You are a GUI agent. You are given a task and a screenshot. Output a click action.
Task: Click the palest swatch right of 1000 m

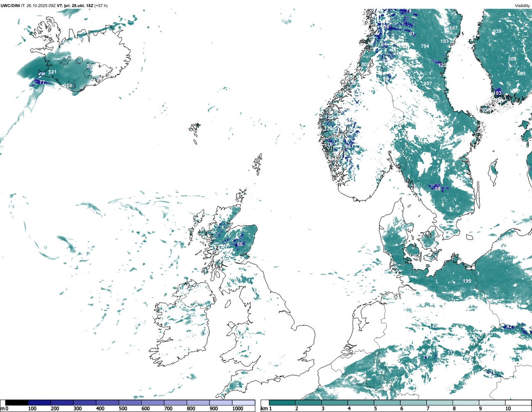coord(244,402)
